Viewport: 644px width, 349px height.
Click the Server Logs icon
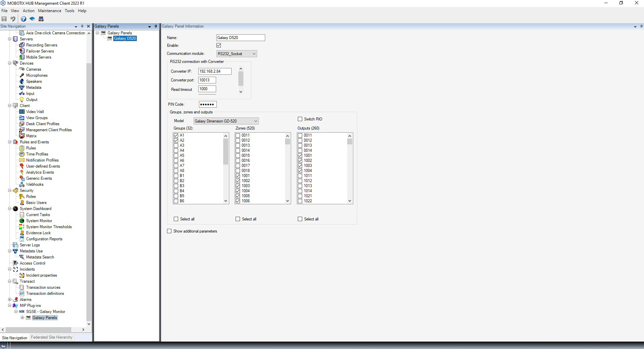click(x=15, y=245)
